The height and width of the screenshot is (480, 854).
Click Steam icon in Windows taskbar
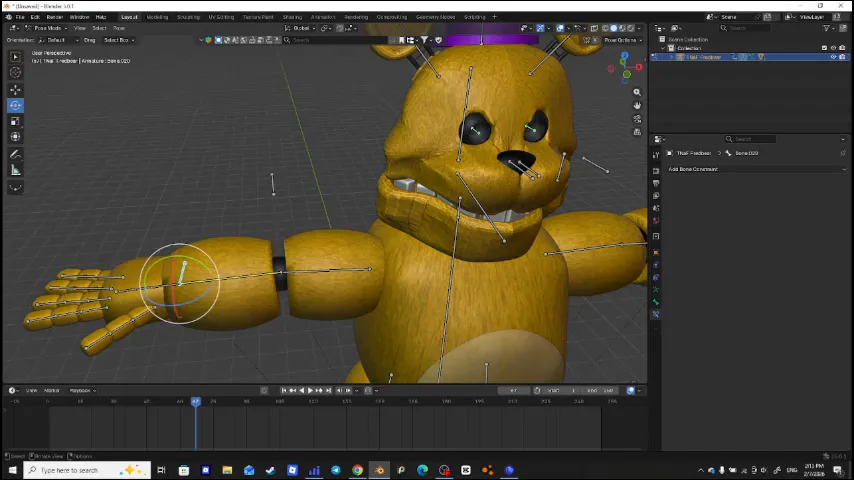point(270,470)
